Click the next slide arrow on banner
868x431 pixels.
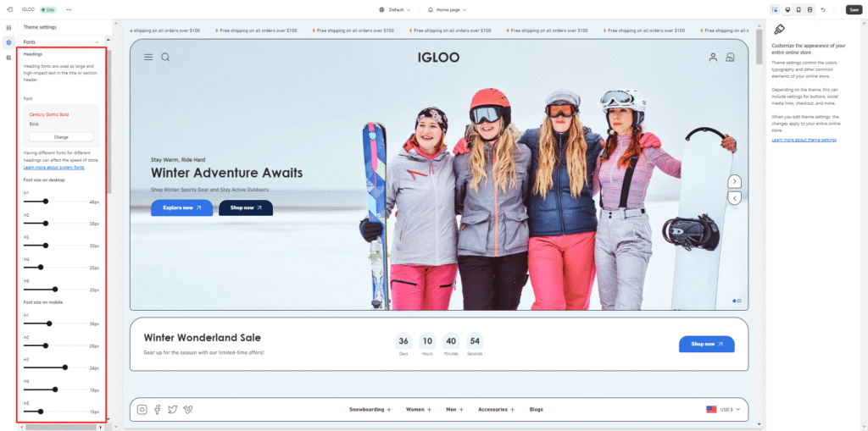(x=735, y=181)
